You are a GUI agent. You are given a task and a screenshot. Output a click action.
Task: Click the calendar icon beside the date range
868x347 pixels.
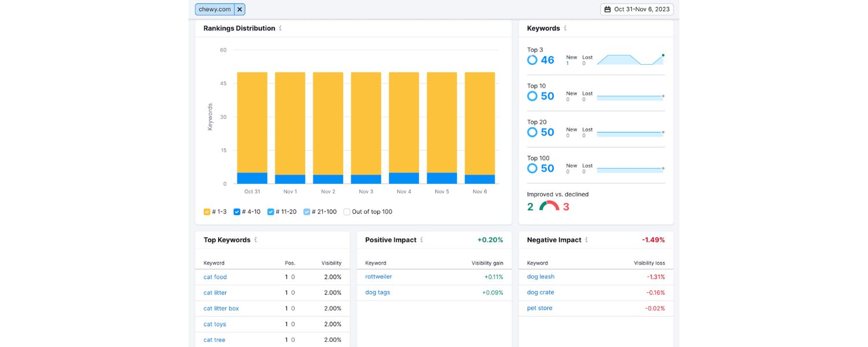(606, 9)
